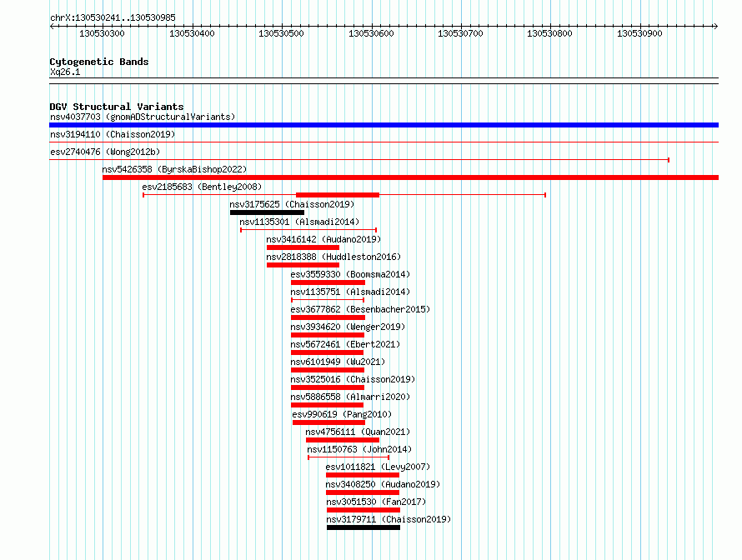Click ruler position 130530900

(x=639, y=33)
